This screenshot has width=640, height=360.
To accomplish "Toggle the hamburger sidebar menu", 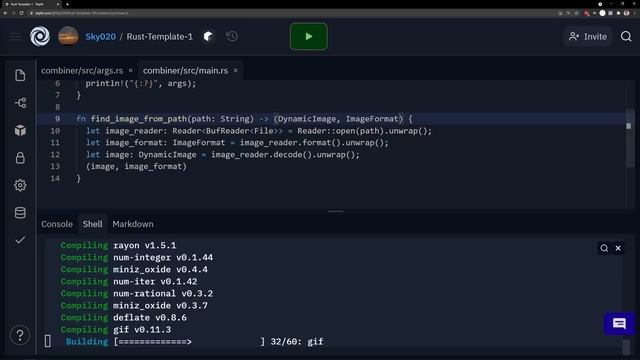I will coord(15,37).
